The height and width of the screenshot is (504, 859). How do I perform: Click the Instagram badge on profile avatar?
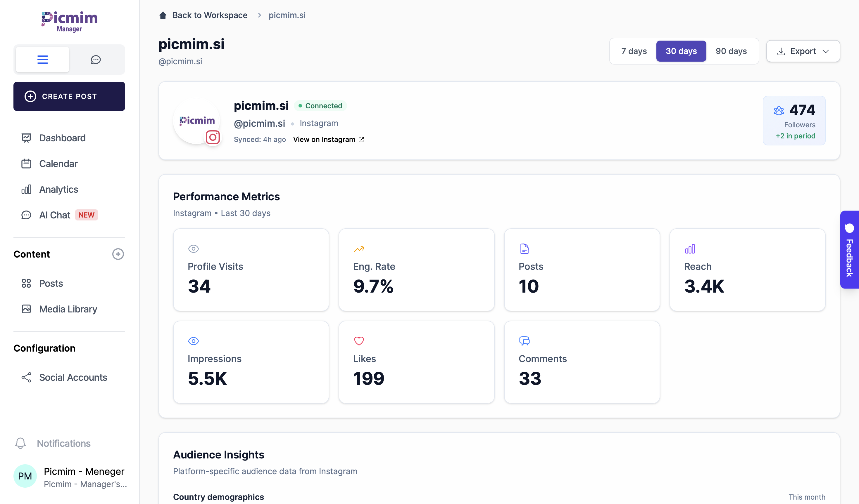[213, 138]
